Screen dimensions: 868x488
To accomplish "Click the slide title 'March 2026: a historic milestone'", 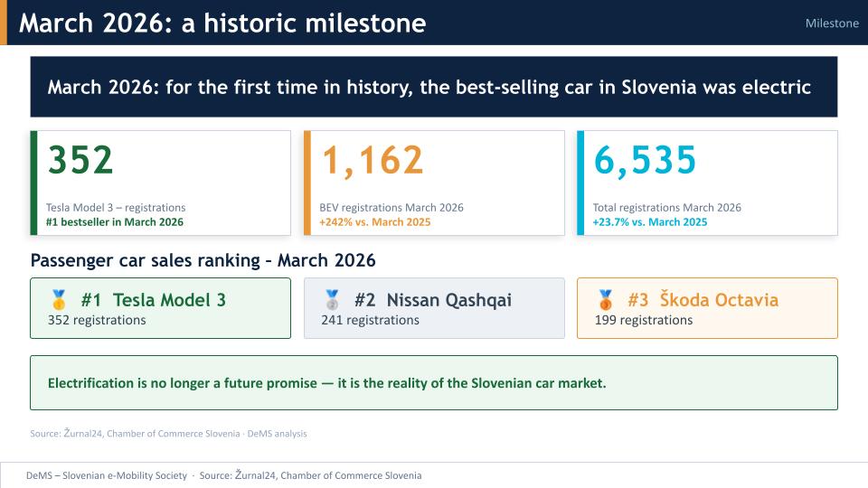I will coord(222,23).
